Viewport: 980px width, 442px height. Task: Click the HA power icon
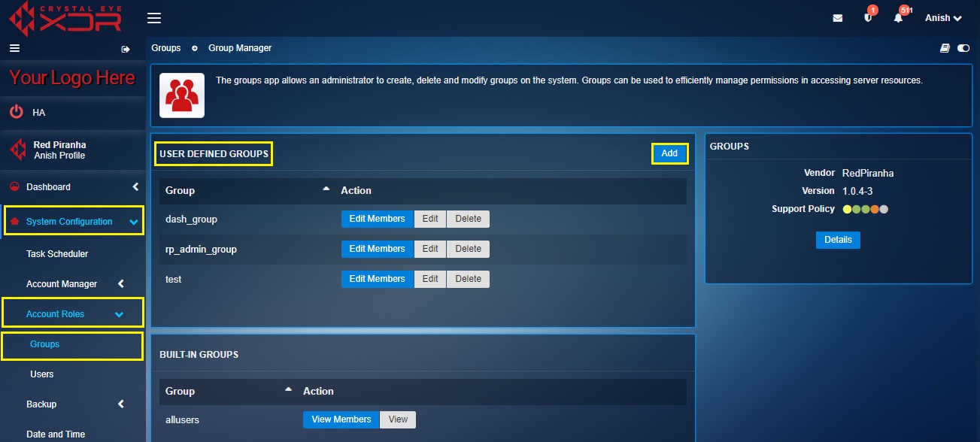(x=16, y=112)
